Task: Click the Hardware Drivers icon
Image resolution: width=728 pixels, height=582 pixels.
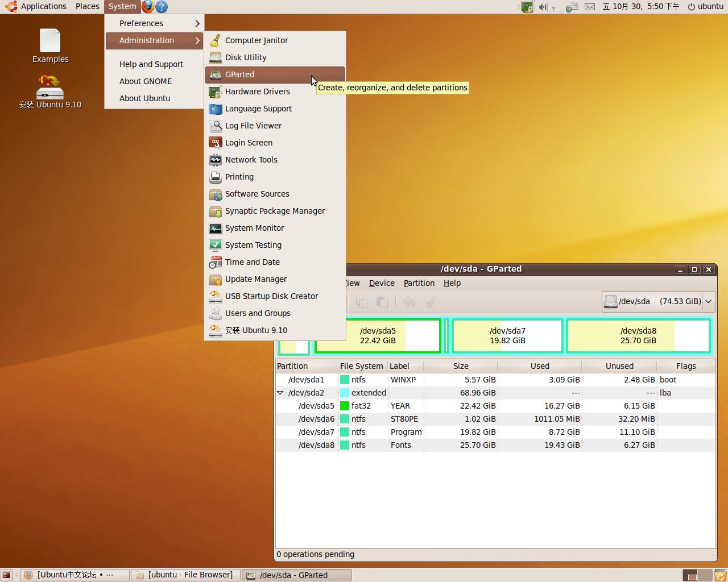Action: tap(215, 92)
